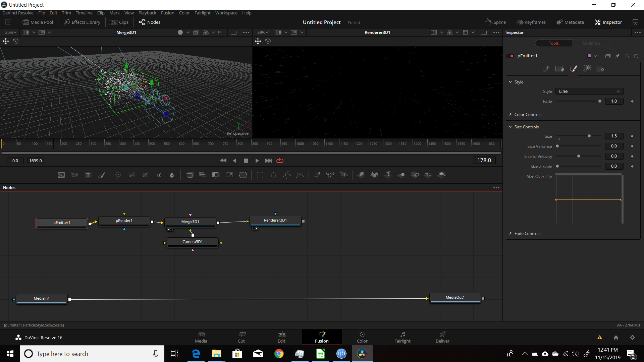This screenshot has height=362, width=644.
Task: Add a Text+ tool from the toolbar
Action: pyautogui.click(x=88, y=175)
